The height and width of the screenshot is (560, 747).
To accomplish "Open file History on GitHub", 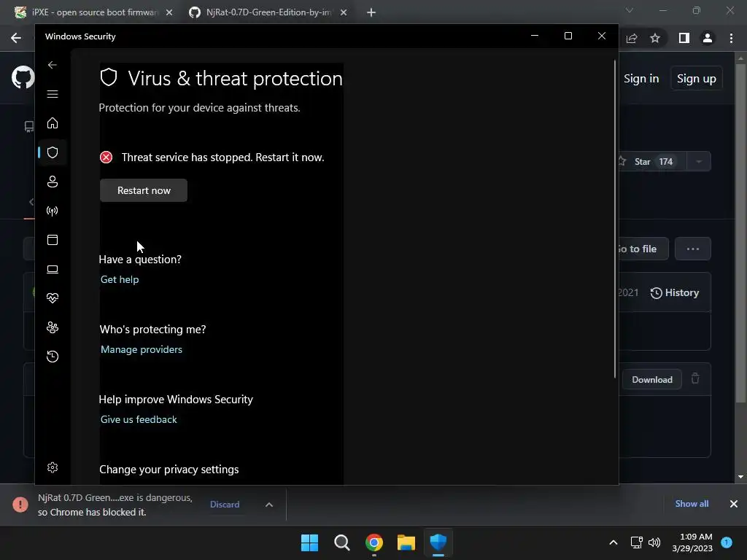I will coord(675,293).
